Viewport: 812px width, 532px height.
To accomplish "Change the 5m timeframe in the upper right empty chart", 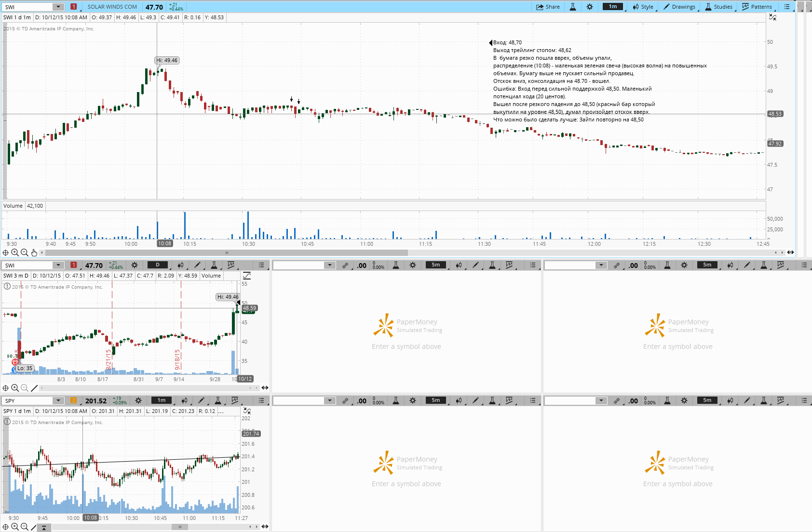I will [x=707, y=265].
